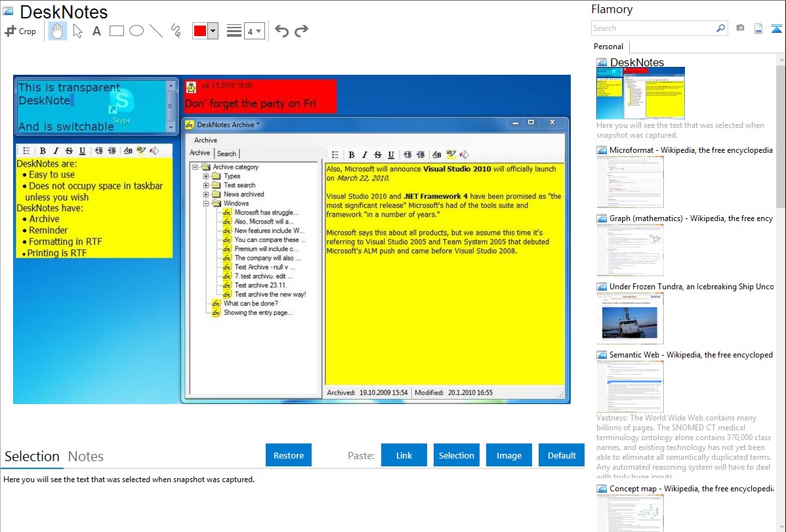786x532 pixels.
Task: Click Bold in DeskNotes Archive toolbar
Action: (352, 155)
